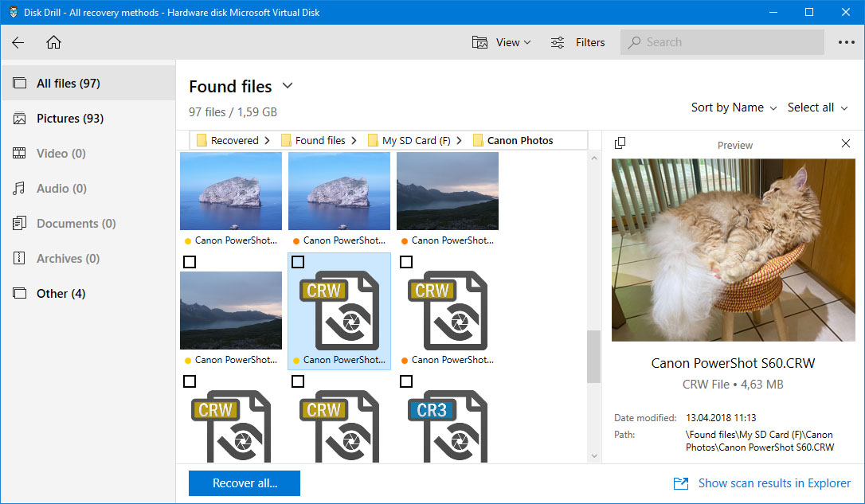Click the Disk Drill app icon in title bar
865x504 pixels.
tap(14, 12)
